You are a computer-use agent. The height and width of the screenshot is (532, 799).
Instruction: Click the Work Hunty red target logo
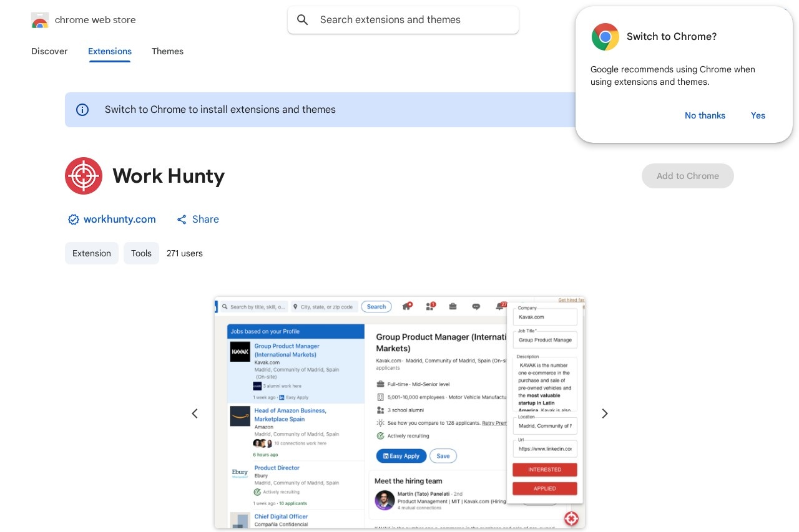[x=84, y=176]
